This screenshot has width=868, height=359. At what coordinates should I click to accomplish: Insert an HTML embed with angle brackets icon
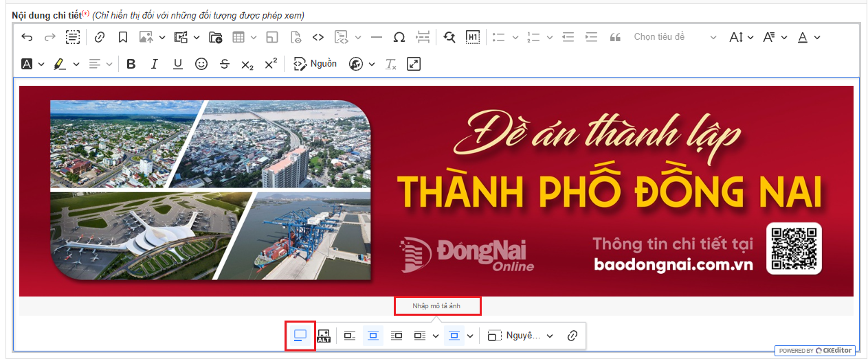318,37
